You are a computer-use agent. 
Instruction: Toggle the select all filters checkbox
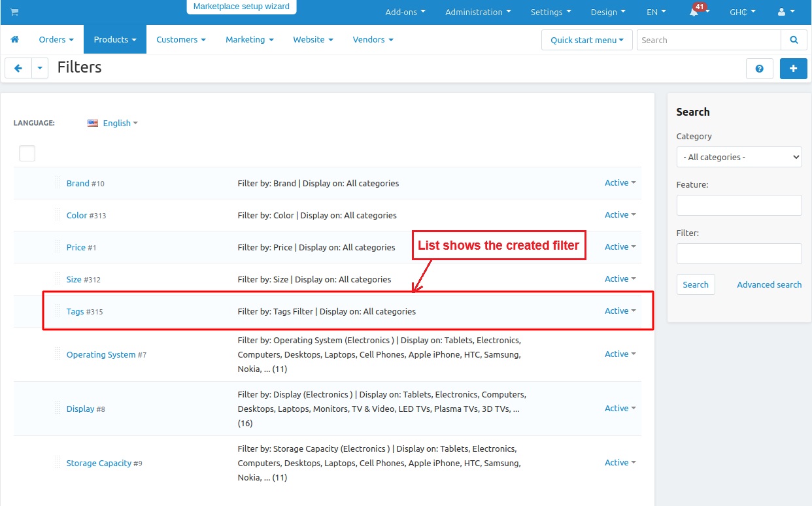[x=27, y=154]
